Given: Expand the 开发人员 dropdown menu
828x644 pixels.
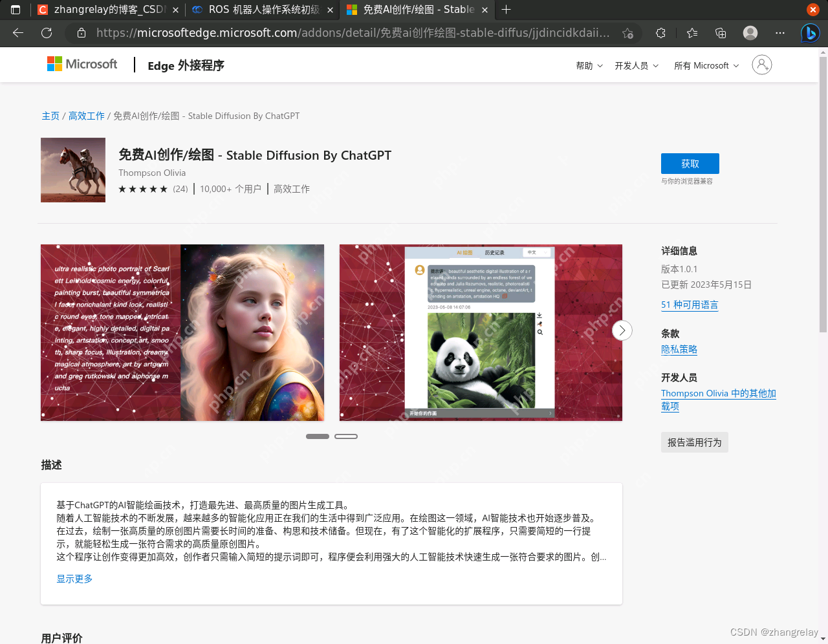Looking at the screenshot, I should [x=636, y=65].
